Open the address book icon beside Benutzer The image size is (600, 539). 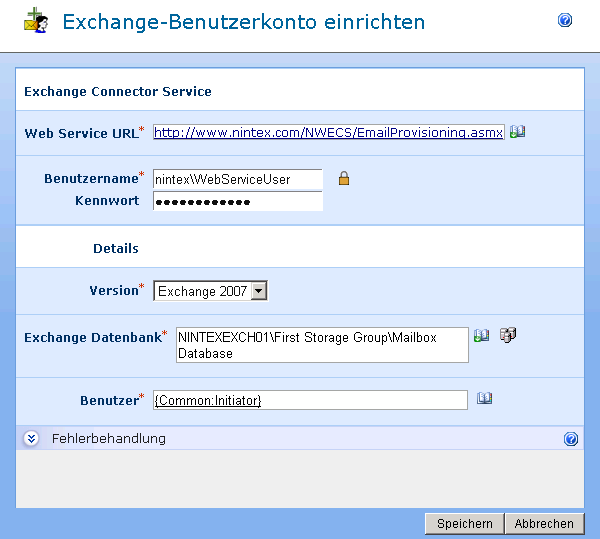[485, 398]
